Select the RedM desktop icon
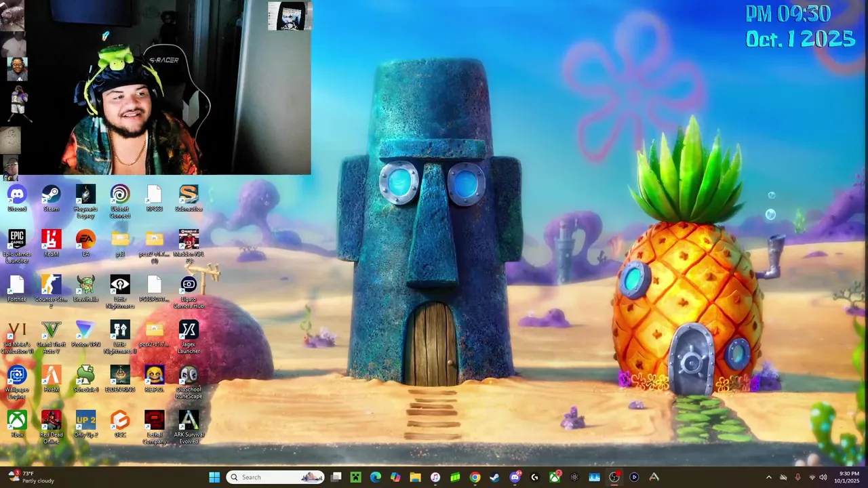 (52, 243)
